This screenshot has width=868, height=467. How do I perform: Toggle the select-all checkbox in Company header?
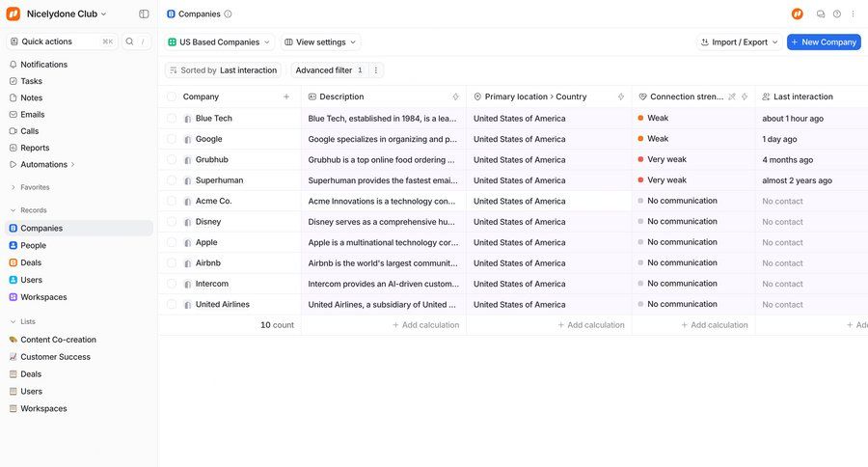172,96
